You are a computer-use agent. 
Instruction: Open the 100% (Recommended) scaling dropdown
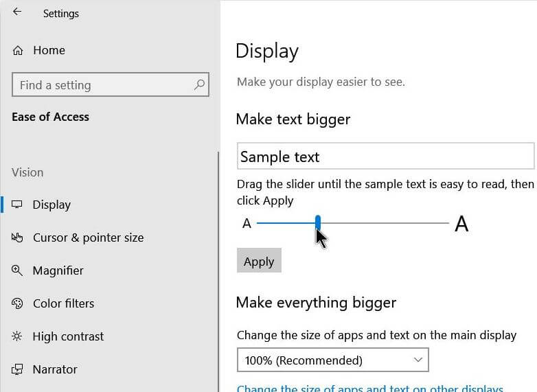pyautogui.click(x=332, y=360)
